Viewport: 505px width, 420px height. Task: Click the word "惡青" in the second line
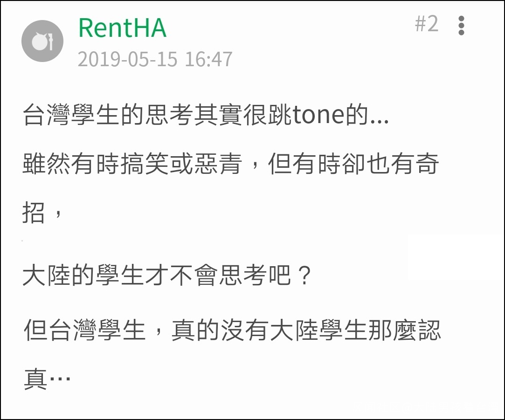click(x=217, y=165)
